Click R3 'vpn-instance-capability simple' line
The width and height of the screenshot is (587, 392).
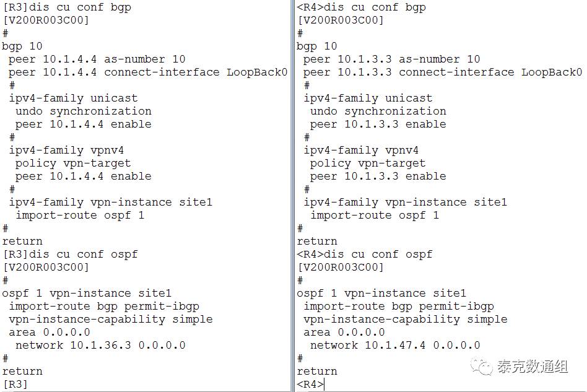coord(110,320)
